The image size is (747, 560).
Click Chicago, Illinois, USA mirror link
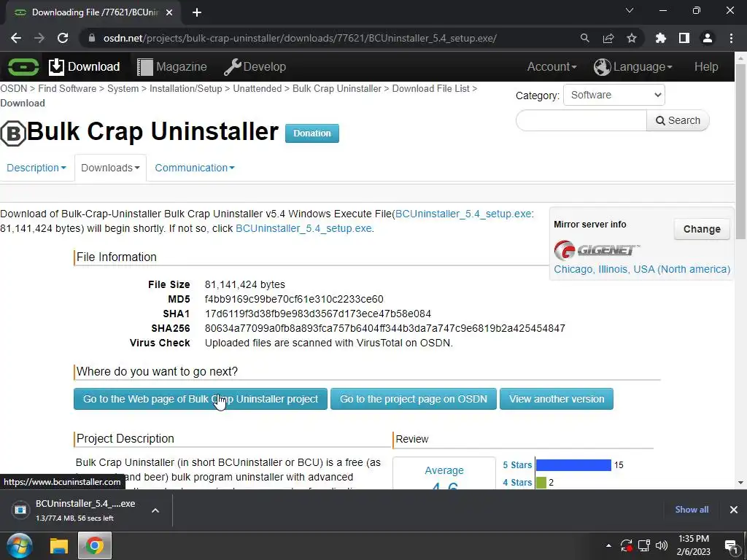pyautogui.click(x=642, y=269)
